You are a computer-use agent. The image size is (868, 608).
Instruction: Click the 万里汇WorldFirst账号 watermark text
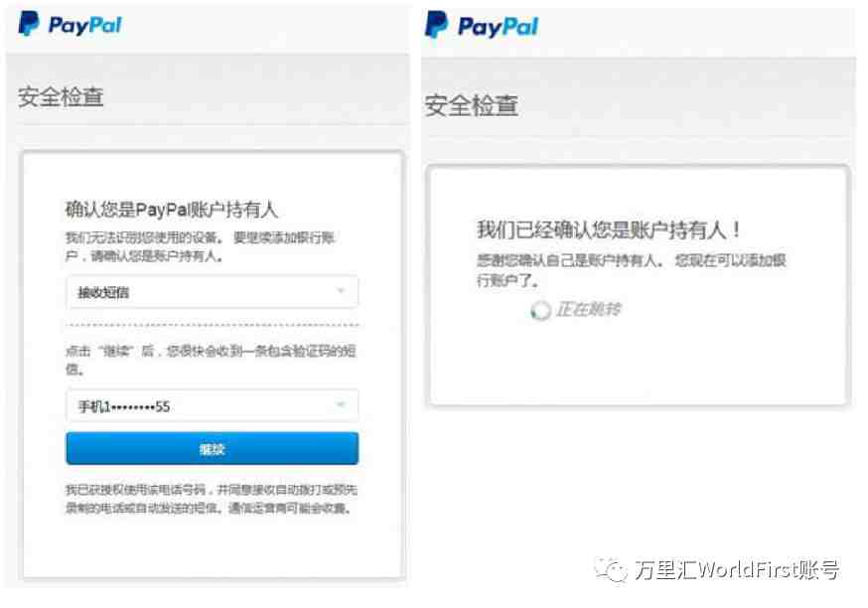click(737, 570)
